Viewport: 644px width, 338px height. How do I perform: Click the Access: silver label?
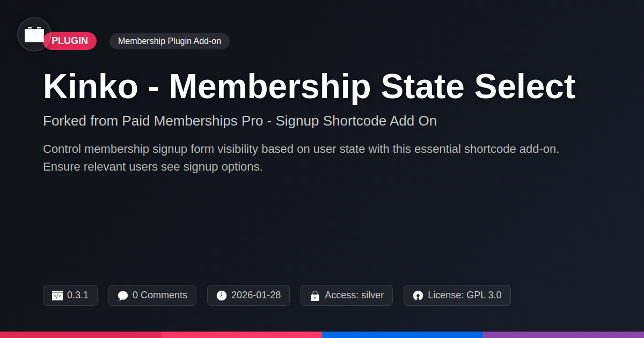click(x=354, y=295)
